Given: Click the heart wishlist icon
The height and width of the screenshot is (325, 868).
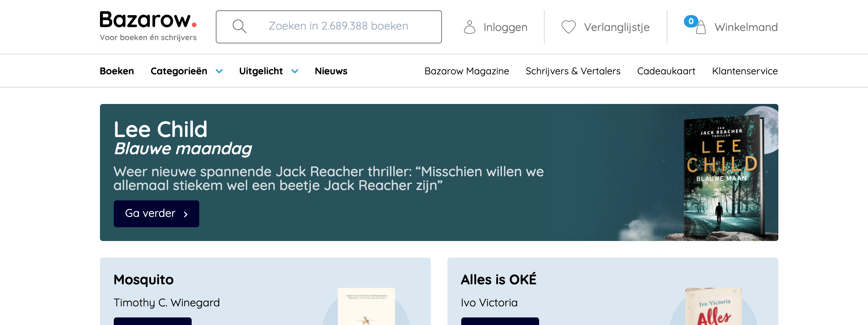Looking at the screenshot, I should tap(568, 27).
